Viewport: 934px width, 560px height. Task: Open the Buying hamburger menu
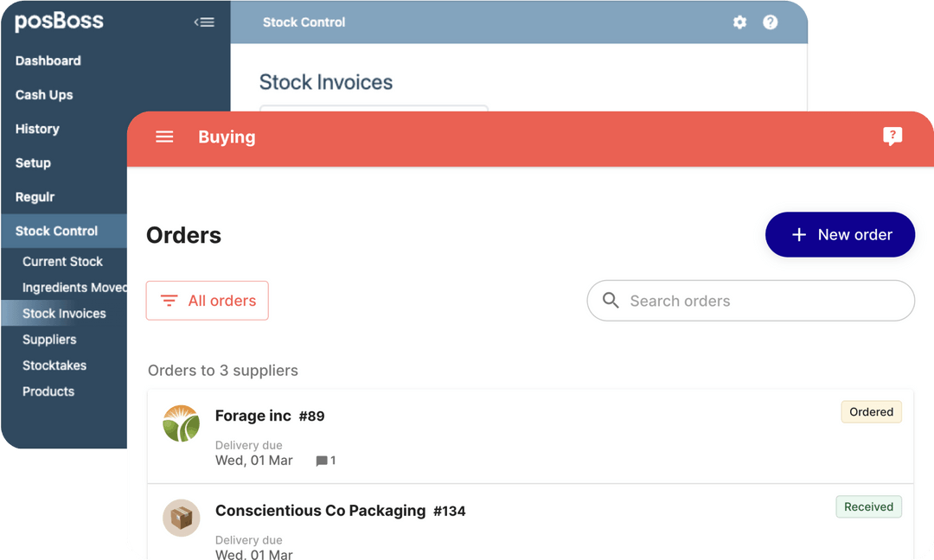(x=164, y=137)
